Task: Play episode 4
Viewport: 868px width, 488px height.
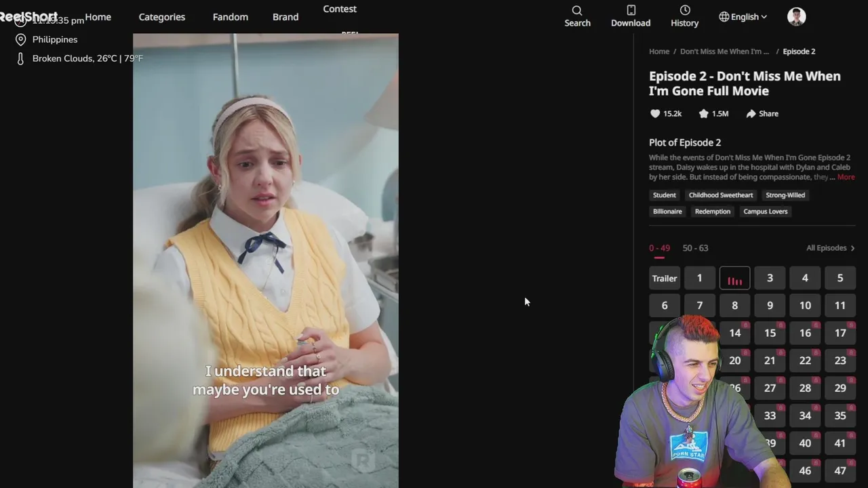Action: (x=805, y=278)
